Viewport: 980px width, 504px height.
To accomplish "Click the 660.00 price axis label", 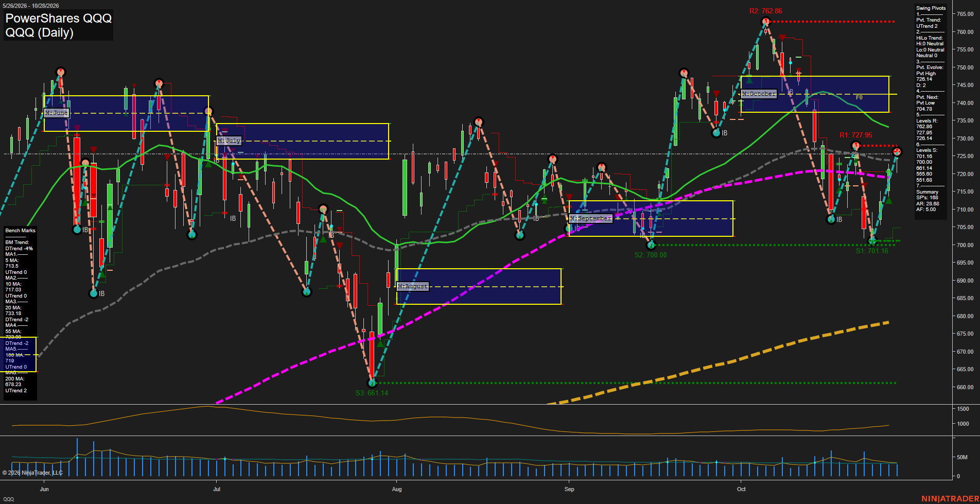I will (x=965, y=387).
